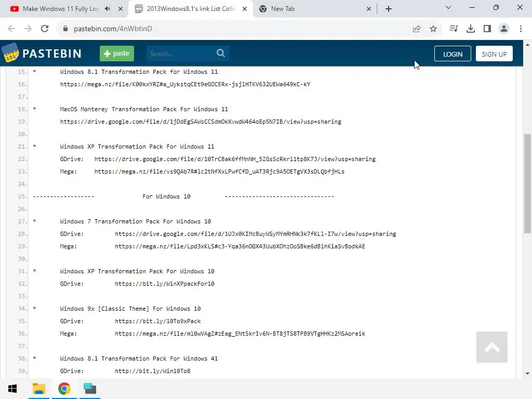Click 'MacOS Monterey Transformation Pack For Windows 11'
Screen dimensions: 532x399
point(144,109)
